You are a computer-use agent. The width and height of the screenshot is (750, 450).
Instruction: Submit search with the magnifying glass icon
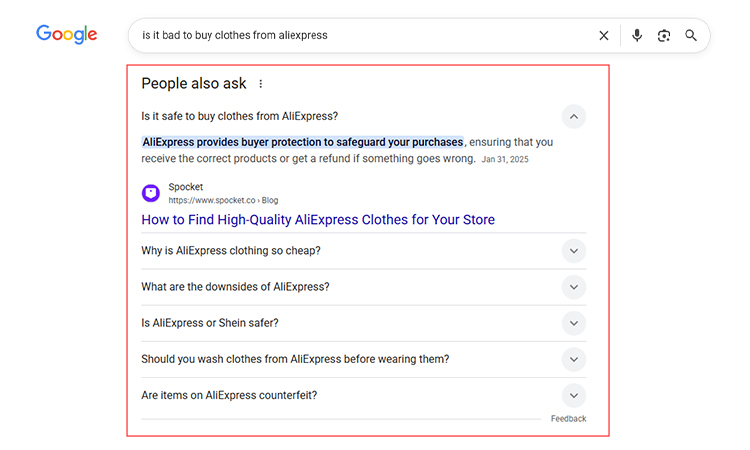(x=691, y=35)
